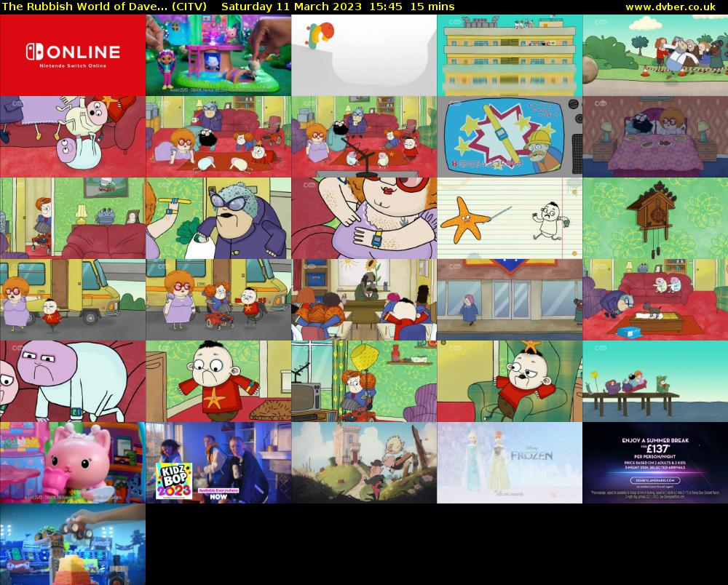
Task: Open the living room with cat on table thumbnail
Action: point(655,300)
